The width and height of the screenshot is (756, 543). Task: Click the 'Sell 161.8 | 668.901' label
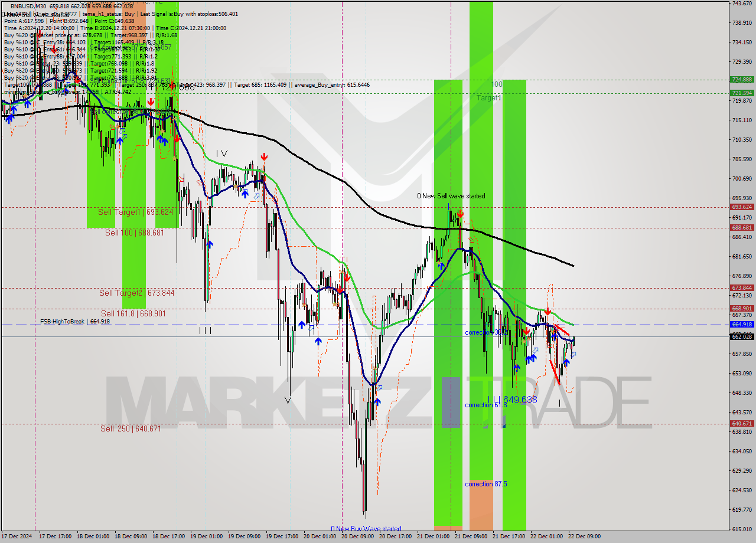click(x=133, y=313)
